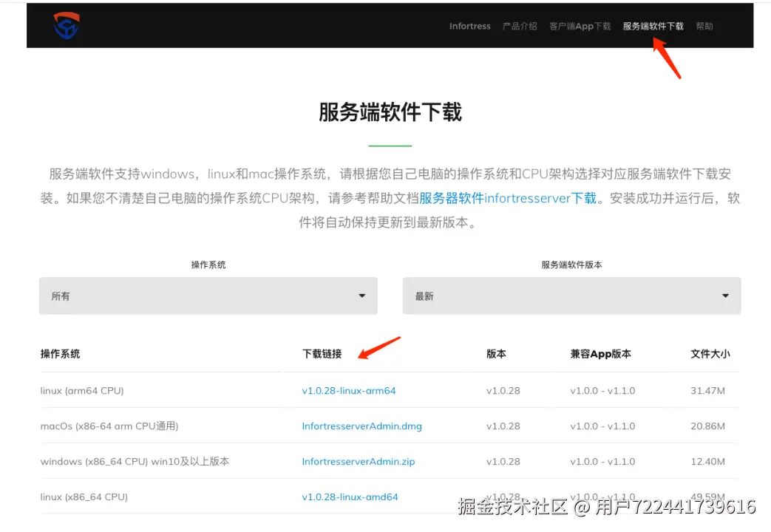Screen dimensions: 771x532
Task: Select the linux (arm64 CPU) row label
Action: click(x=82, y=391)
